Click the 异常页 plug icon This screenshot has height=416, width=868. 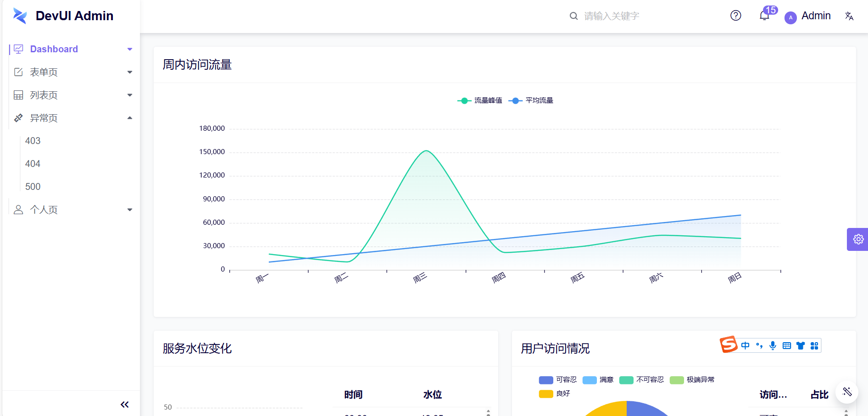pyautogui.click(x=18, y=118)
